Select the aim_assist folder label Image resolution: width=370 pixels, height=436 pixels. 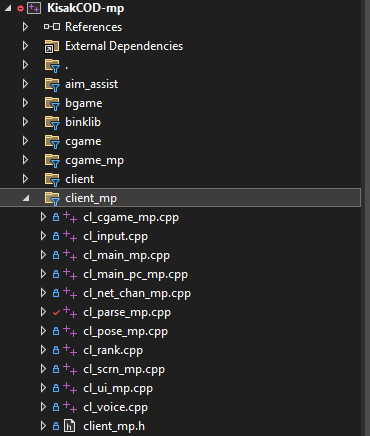[92, 84]
